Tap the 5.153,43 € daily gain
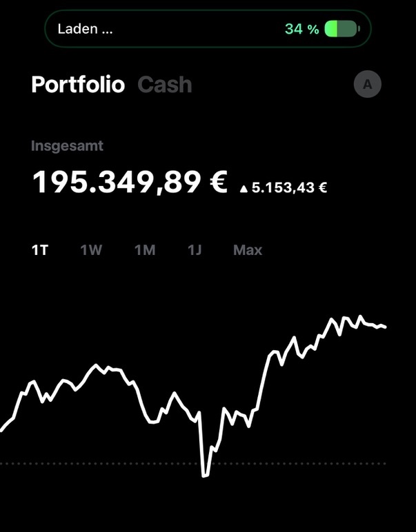 pyautogui.click(x=289, y=187)
